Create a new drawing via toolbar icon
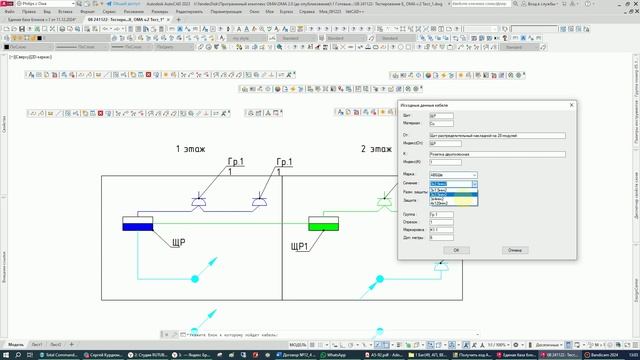This screenshot has height=360, width=640. 7,29
